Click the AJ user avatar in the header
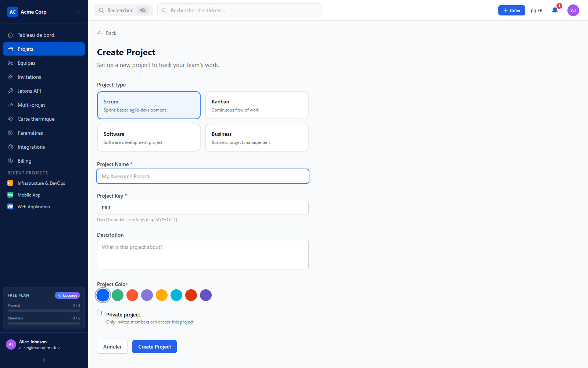The image size is (588, 368). (573, 10)
